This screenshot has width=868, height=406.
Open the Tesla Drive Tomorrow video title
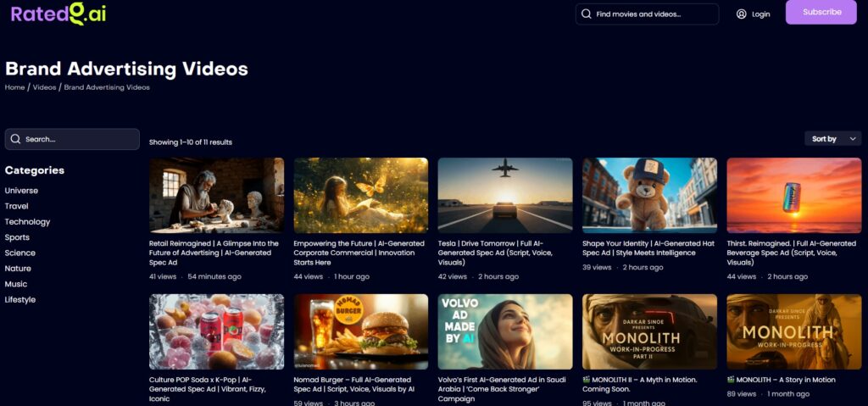503,253
